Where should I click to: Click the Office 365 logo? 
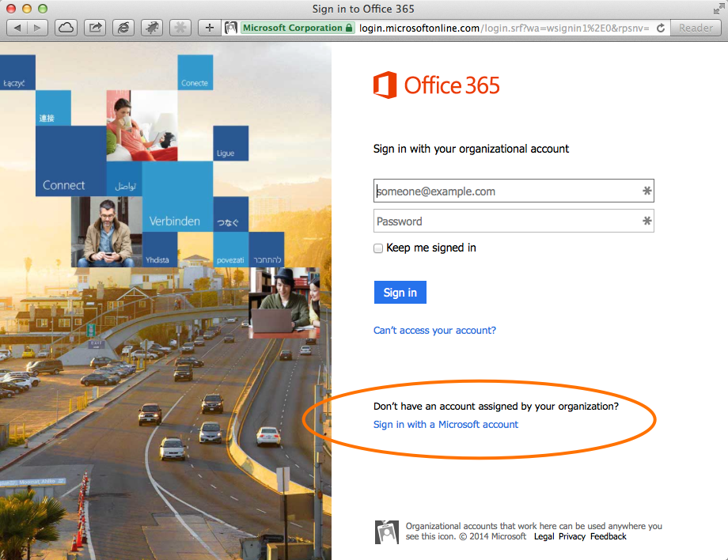coord(436,85)
